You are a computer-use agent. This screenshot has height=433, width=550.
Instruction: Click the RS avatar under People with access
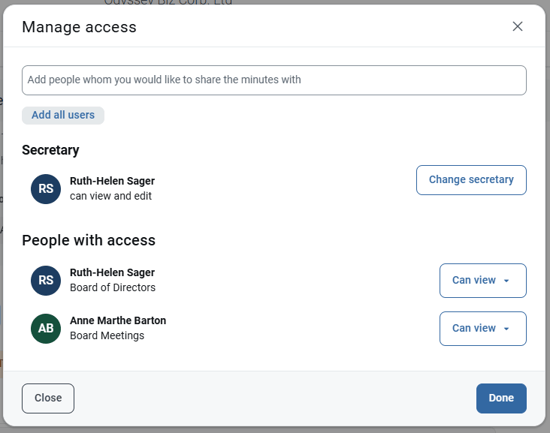pos(46,280)
